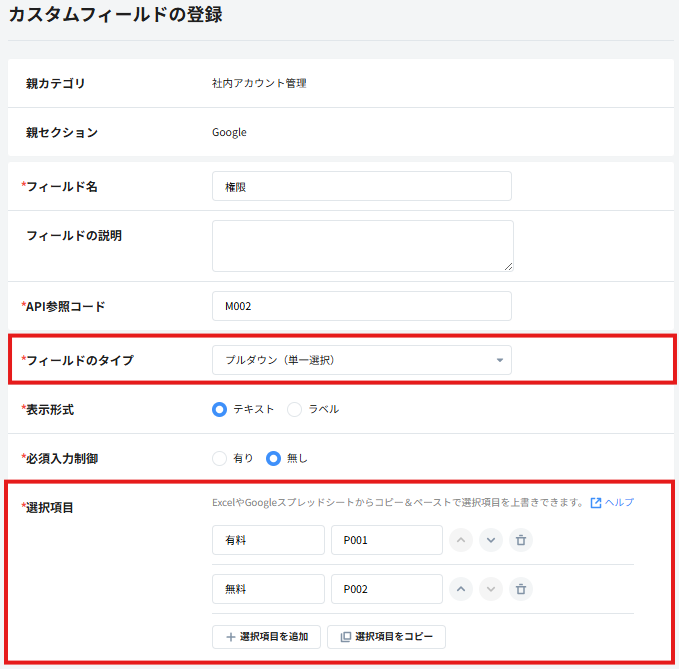
Task: Click the dropdown arrow of プルダウン（単一選択）
Action: [x=500, y=360]
